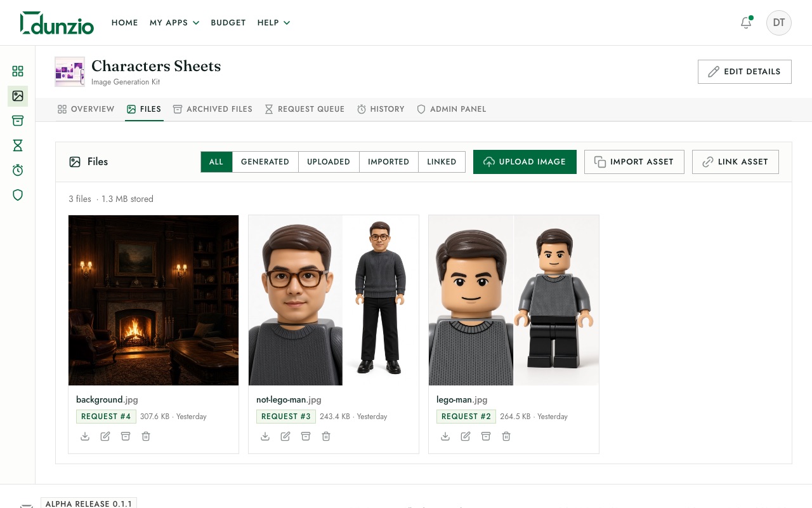Click the Import Asset button
The height and width of the screenshot is (508, 812).
pyautogui.click(x=634, y=162)
